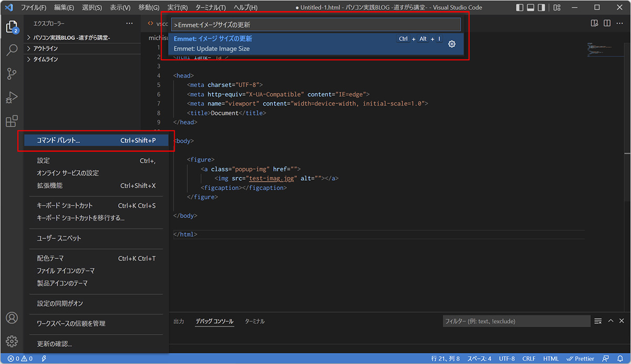The width and height of the screenshot is (631, 364).
Task: Click the 行 21、列 8 cursor position indicator
Action: (x=445, y=359)
